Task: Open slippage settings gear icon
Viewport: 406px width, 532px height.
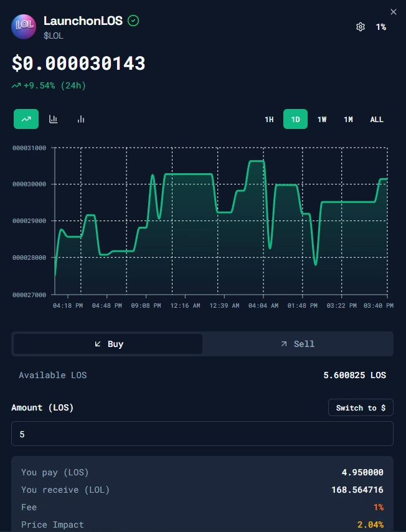Action: click(360, 27)
